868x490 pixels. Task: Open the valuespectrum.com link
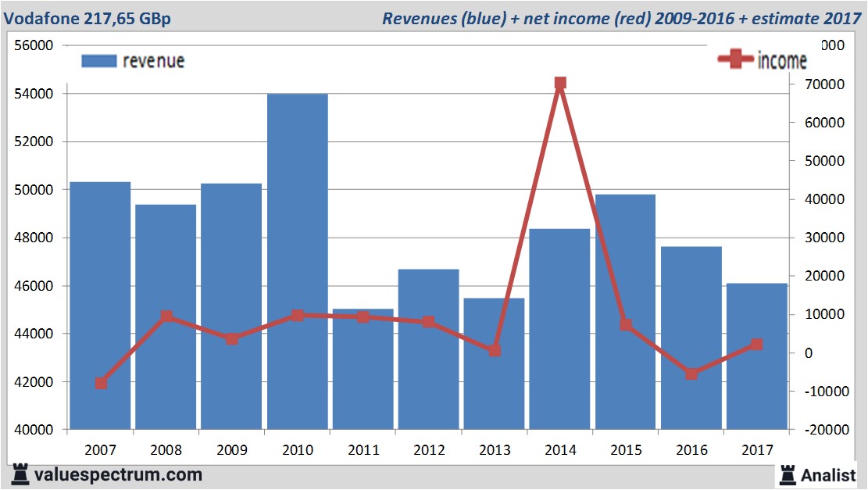118,475
